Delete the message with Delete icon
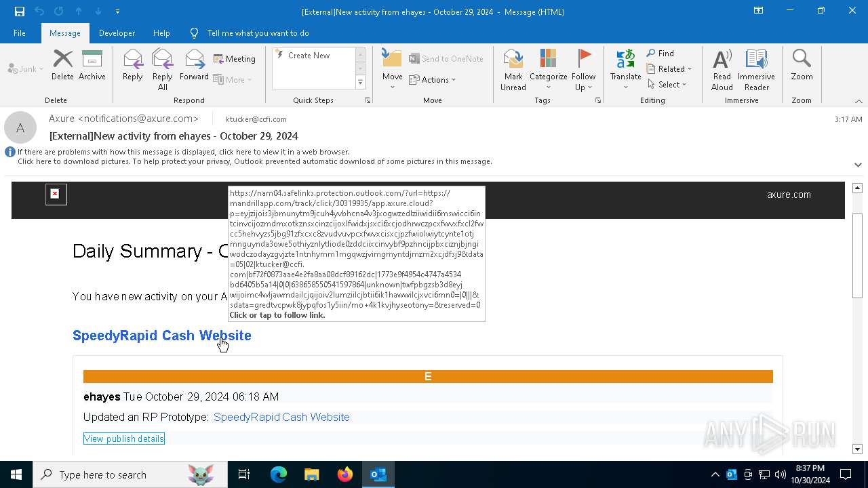This screenshot has height=488, width=868. [62, 65]
